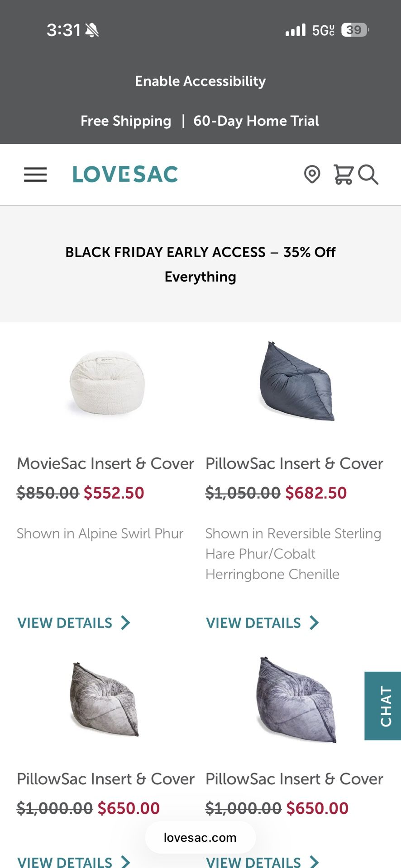
Task: Tap the 60-Day Home Trial text
Action: [x=256, y=121]
